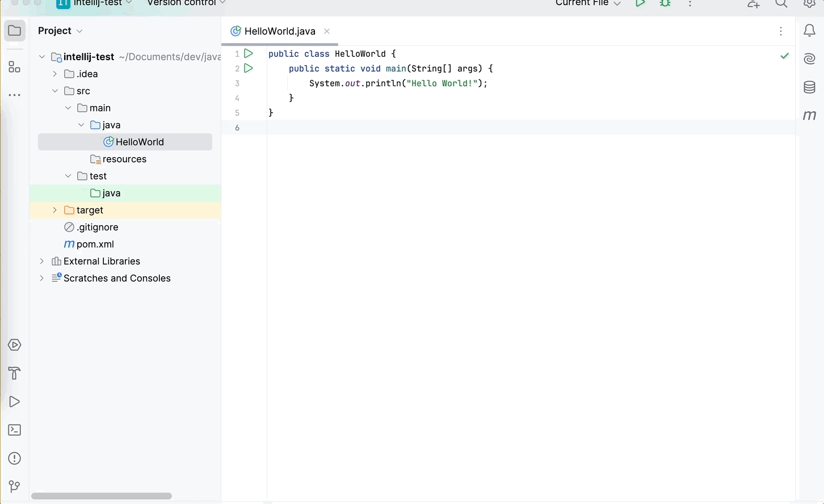Open the Project view dropdown
This screenshot has width=824, height=504.
coord(60,31)
